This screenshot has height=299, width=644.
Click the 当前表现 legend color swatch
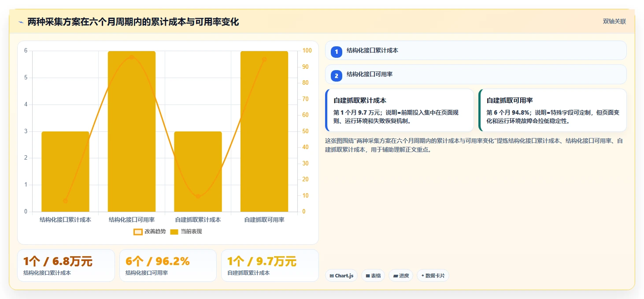pyautogui.click(x=174, y=232)
